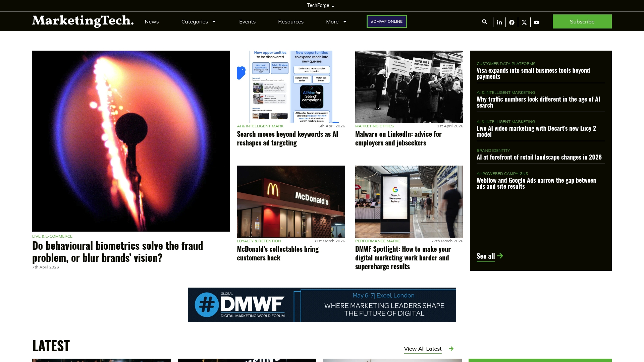Open the behavioural biometrics fraud article headline
Viewport: 644px width, 362px height.
tap(117, 252)
